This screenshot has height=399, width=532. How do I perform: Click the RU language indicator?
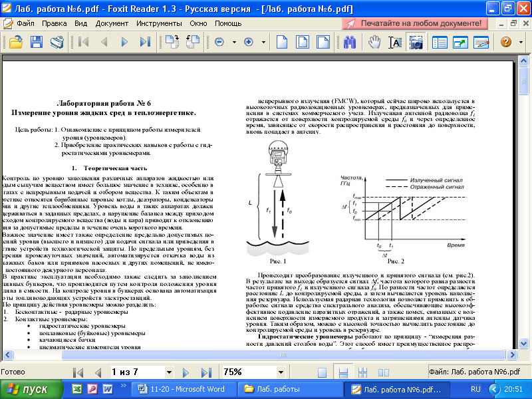475,389
